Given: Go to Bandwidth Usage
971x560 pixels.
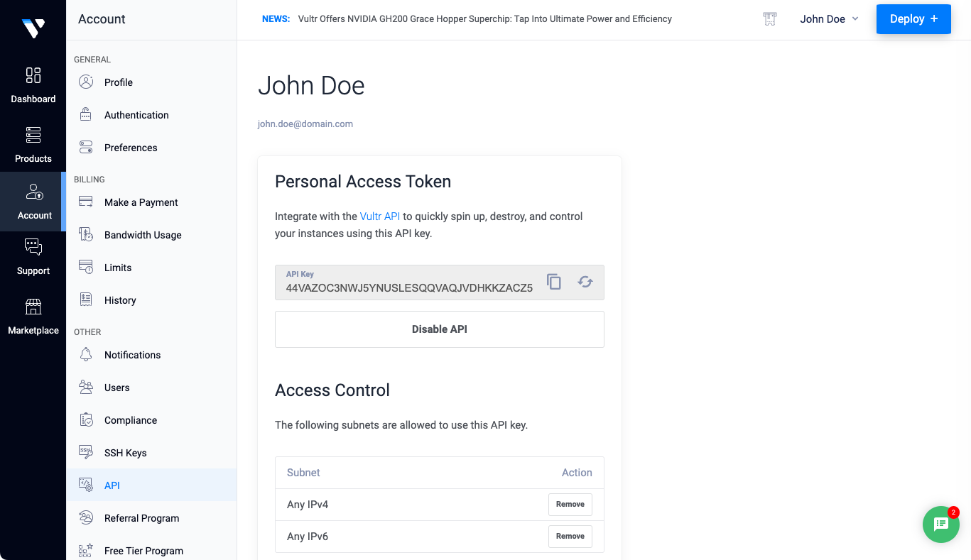Looking at the screenshot, I should coord(143,235).
